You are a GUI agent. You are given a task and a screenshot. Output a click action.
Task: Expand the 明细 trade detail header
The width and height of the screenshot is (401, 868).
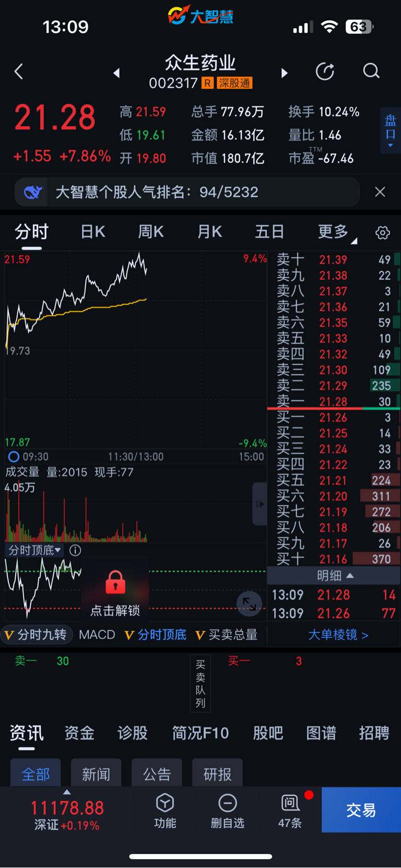click(334, 575)
